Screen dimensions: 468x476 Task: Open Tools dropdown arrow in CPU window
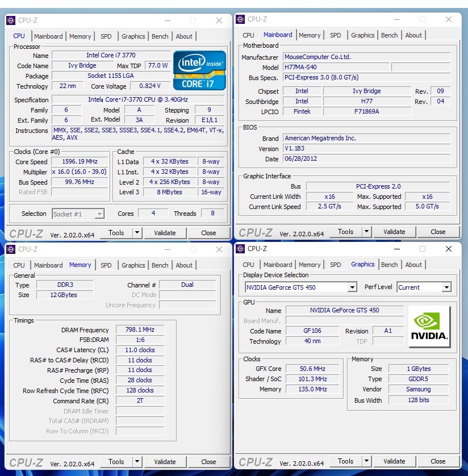(x=137, y=233)
